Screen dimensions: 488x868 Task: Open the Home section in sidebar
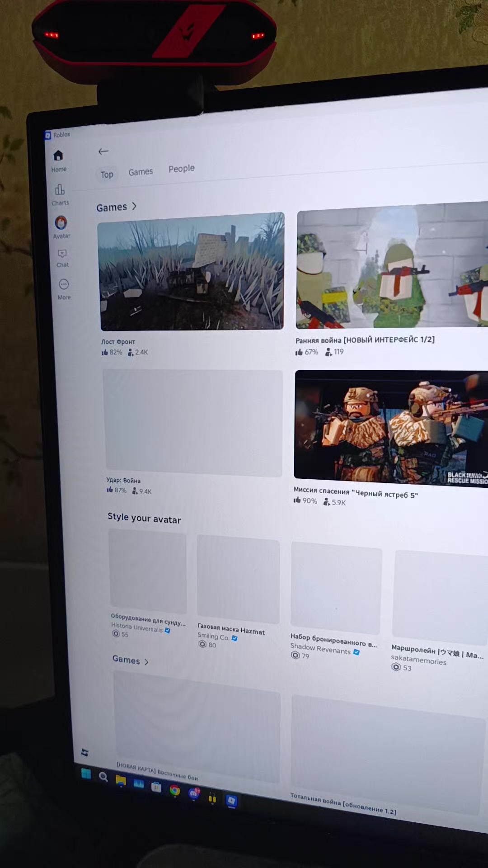click(58, 161)
